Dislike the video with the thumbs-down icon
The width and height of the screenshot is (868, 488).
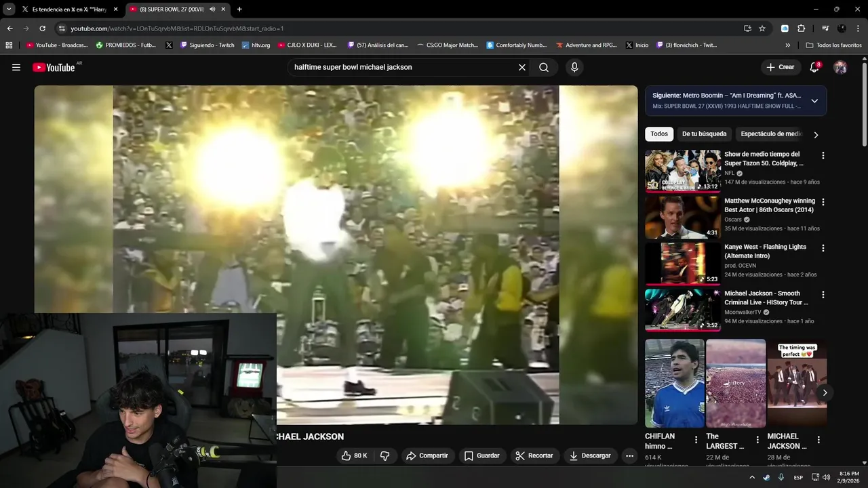pyautogui.click(x=384, y=455)
